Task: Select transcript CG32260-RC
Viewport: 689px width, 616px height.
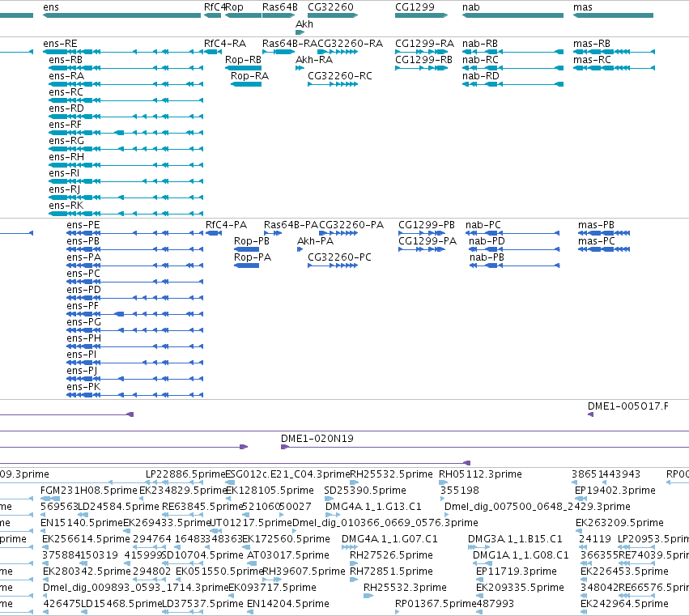Action: click(x=333, y=84)
